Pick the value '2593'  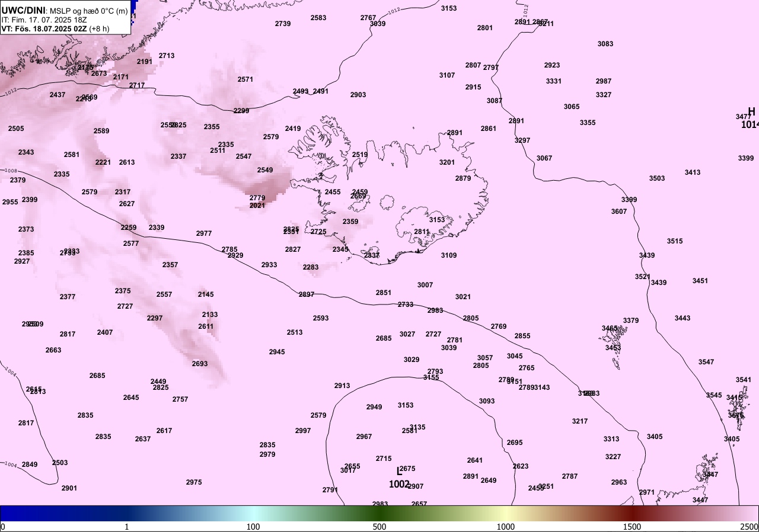(x=321, y=318)
